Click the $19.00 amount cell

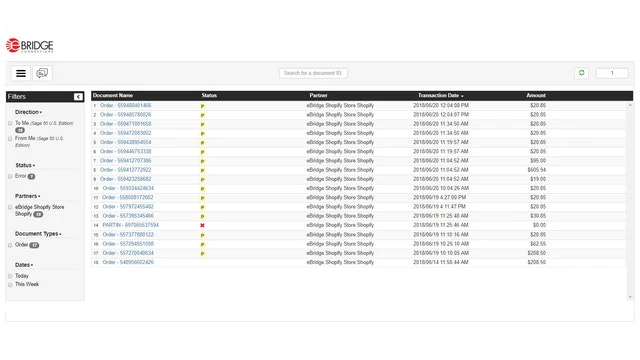[538, 179]
